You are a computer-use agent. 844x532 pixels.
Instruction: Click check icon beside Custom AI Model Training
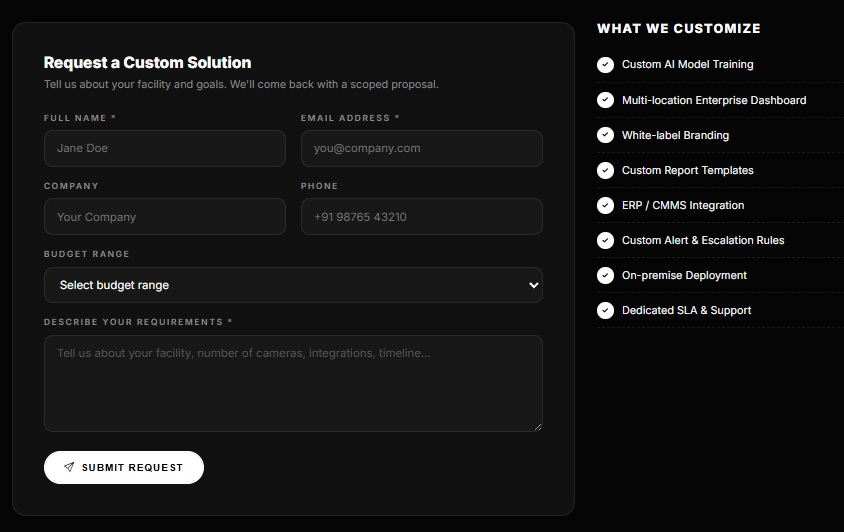(606, 65)
